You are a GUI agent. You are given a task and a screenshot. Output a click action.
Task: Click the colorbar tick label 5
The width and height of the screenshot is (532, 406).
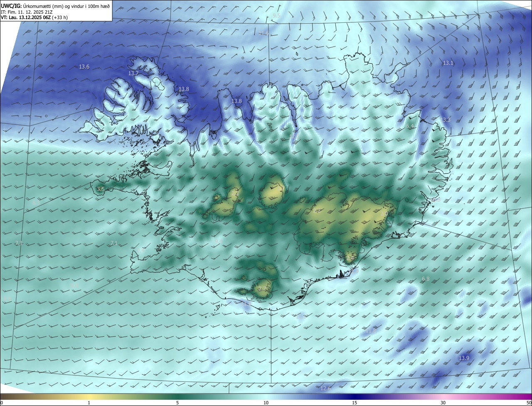(177, 403)
